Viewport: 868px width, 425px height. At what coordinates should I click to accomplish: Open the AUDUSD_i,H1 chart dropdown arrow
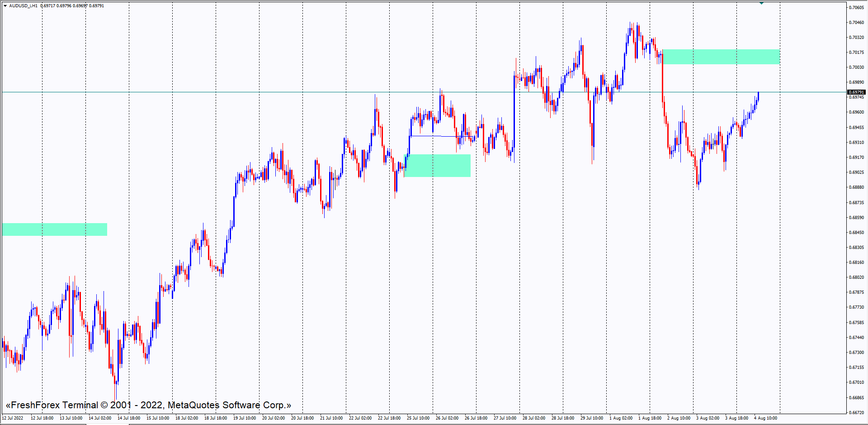point(5,6)
